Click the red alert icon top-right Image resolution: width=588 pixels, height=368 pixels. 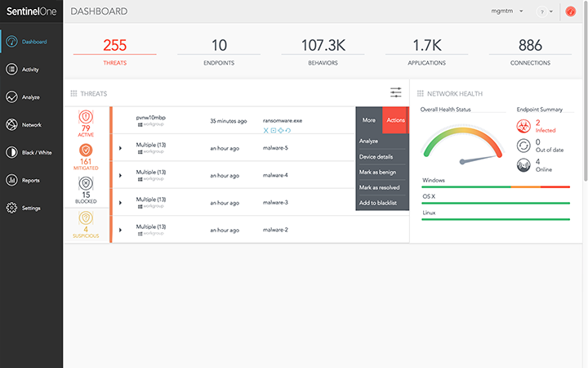(571, 12)
